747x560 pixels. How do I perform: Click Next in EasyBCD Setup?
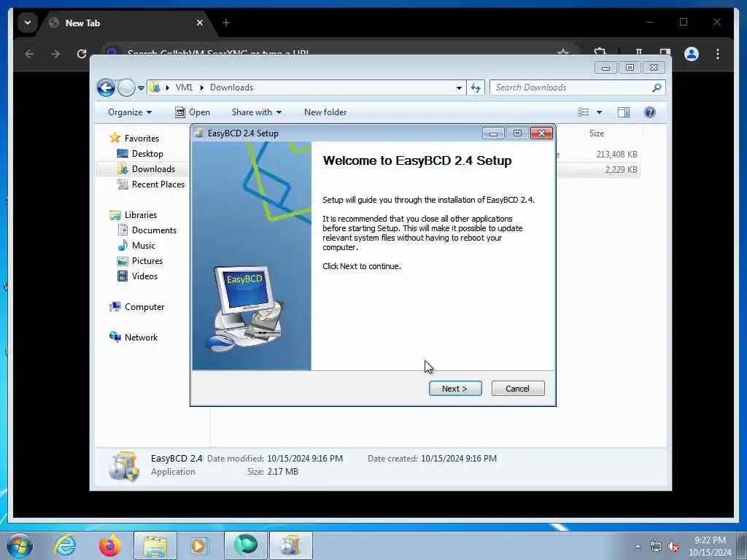coord(455,389)
